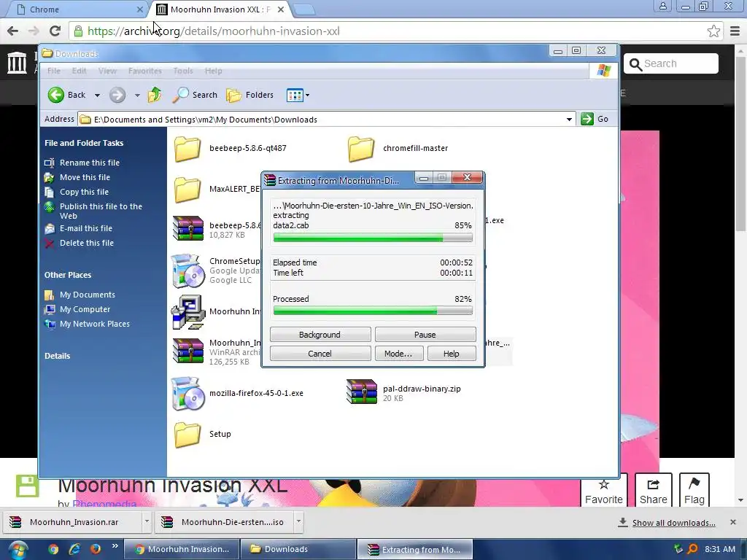Viewport: 747px width, 560px height.
Task: Open Explorer View menu
Action: [x=107, y=71]
